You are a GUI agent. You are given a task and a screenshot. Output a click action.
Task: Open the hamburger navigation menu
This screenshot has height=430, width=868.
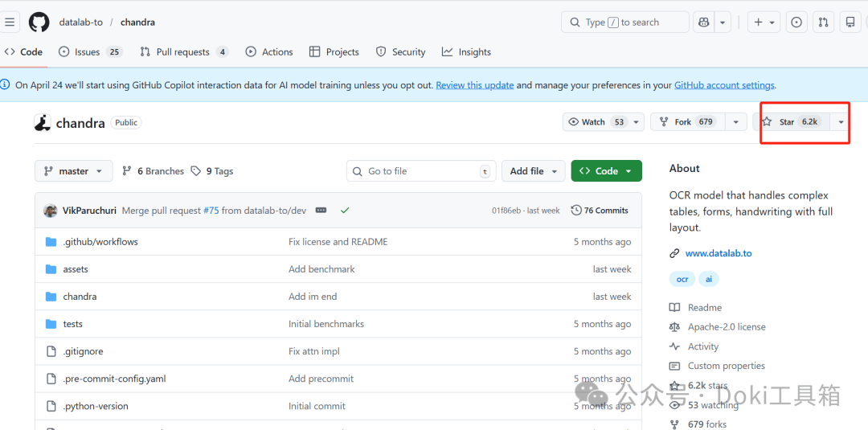click(10, 23)
